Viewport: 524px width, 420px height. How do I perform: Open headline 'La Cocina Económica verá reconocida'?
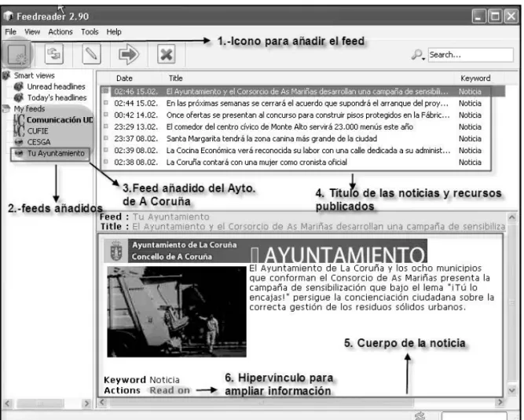click(x=308, y=150)
